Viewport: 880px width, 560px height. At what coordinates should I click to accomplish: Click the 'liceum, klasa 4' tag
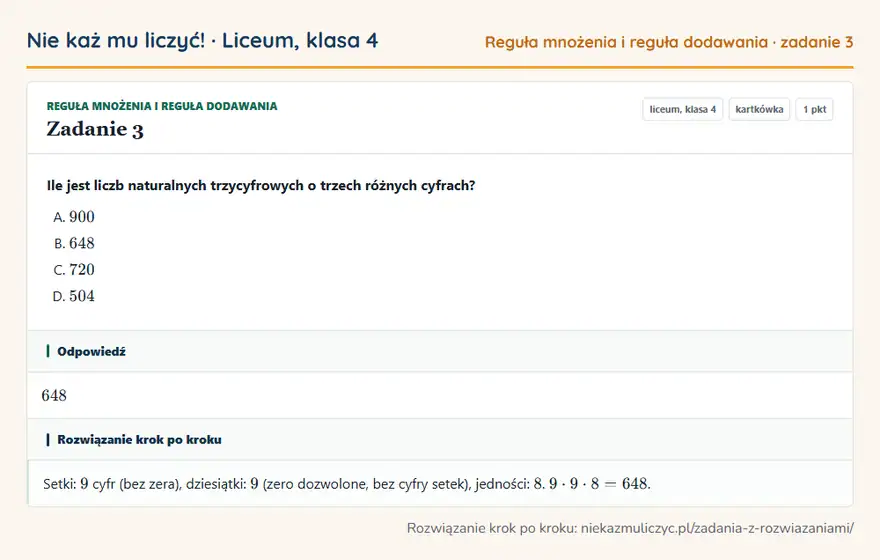(682, 109)
